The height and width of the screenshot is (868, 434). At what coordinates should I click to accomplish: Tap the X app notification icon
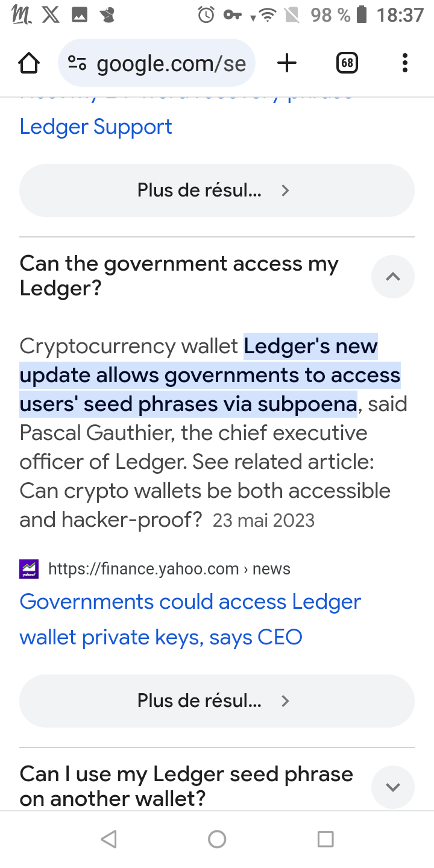pos(51,15)
